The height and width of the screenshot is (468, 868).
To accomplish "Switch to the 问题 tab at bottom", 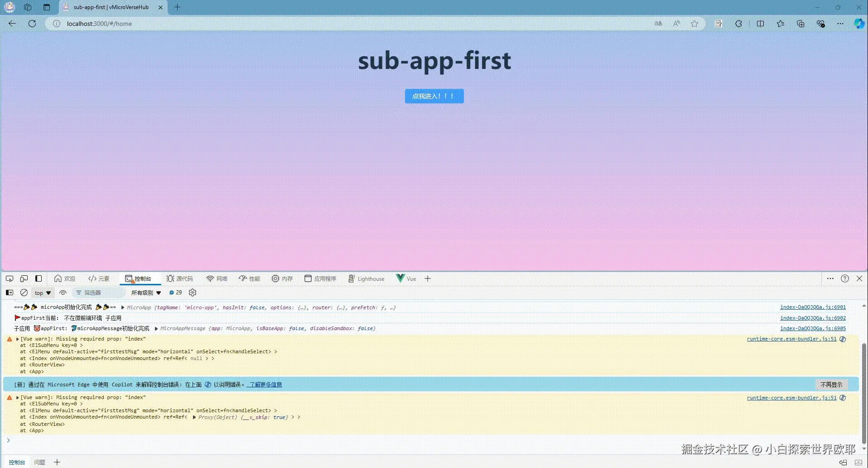I will click(39, 462).
